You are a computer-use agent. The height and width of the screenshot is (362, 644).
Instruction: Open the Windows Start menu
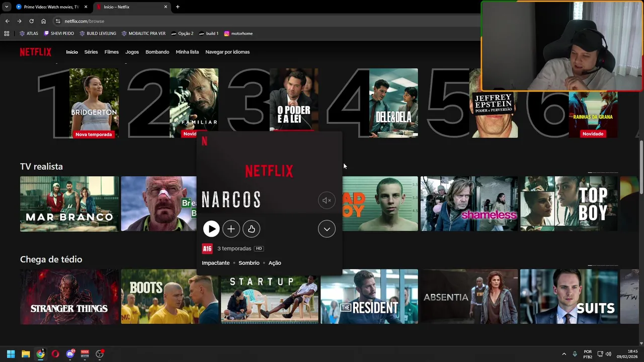[x=11, y=354]
